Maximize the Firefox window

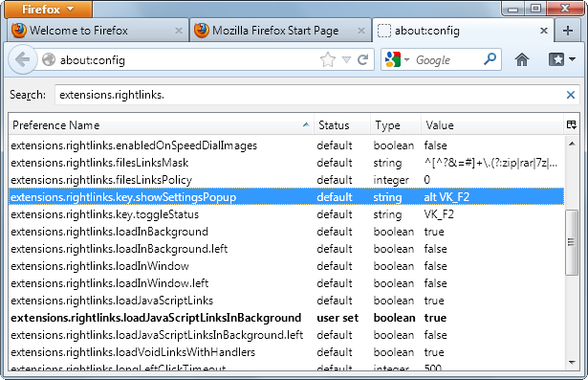pos(535,9)
